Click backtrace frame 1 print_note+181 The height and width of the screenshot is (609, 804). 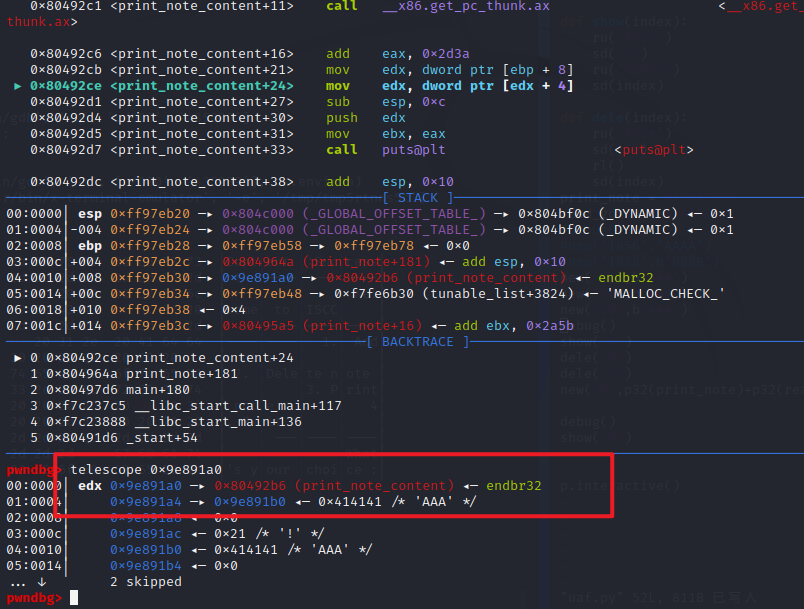[134, 374]
